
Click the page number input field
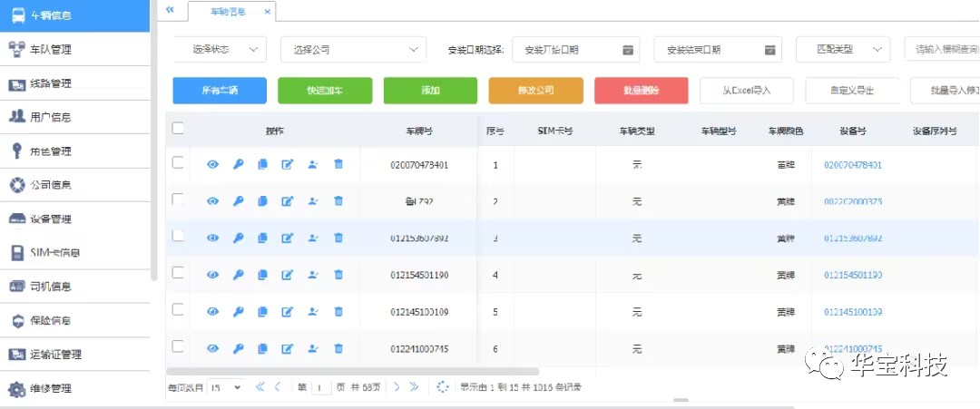pos(320,387)
